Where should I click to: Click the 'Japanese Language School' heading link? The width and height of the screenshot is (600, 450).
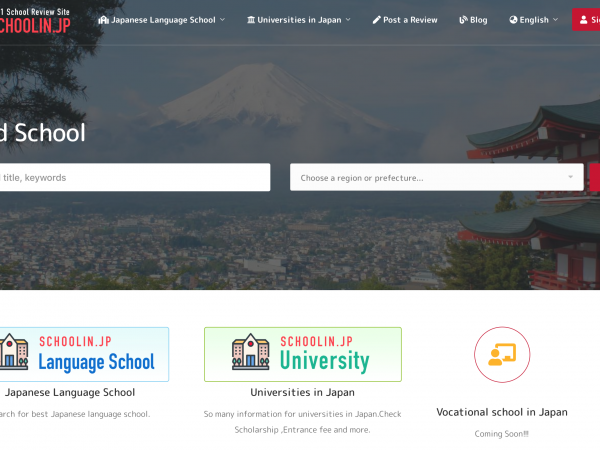pyautogui.click(x=70, y=392)
